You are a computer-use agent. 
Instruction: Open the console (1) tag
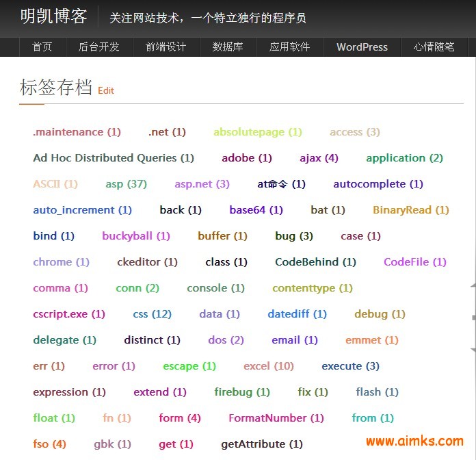pyautogui.click(x=216, y=288)
